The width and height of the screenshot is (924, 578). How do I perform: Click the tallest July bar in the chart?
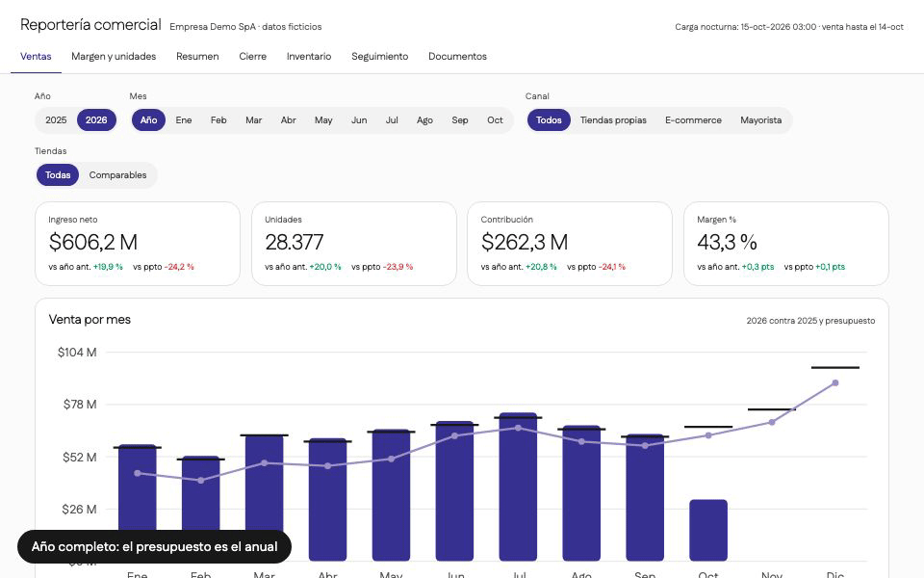coord(518,486)
